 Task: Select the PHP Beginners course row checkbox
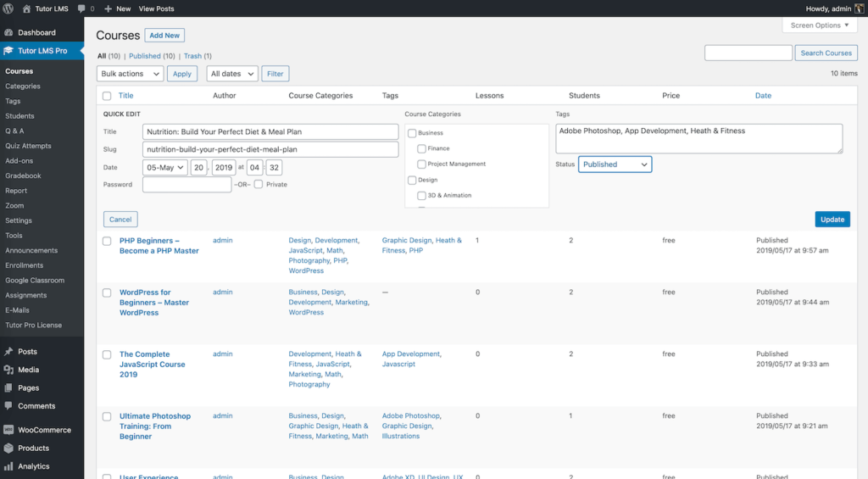[107, 241]
